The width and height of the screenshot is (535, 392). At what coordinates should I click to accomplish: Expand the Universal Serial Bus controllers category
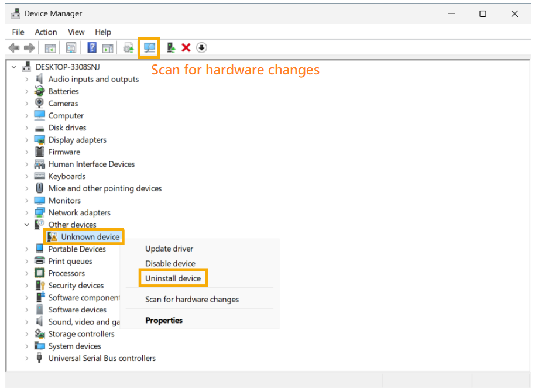point(26,358)
